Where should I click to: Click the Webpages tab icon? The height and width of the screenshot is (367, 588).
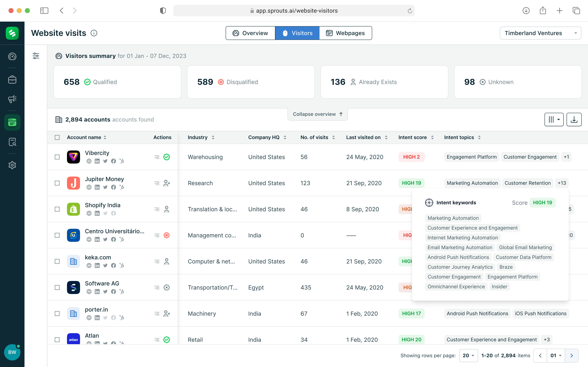coord(329,33)
